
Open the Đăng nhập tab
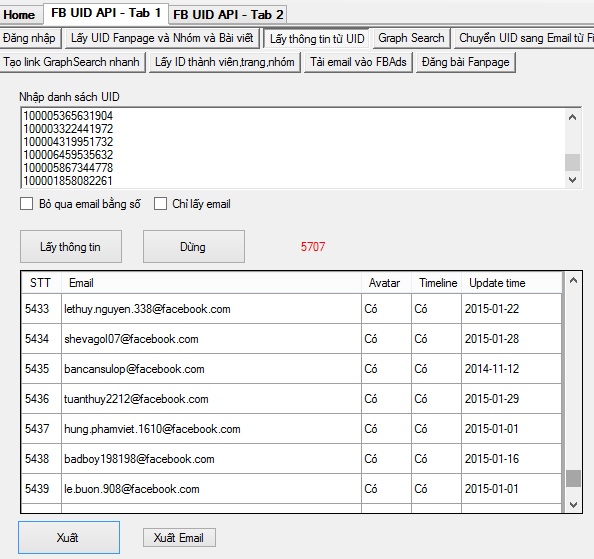point(29,38)
